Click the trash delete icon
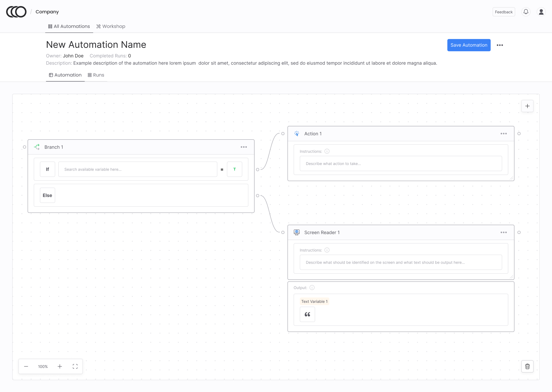The width and height of the screenshot is (552, 392). [x=527, y=366]
